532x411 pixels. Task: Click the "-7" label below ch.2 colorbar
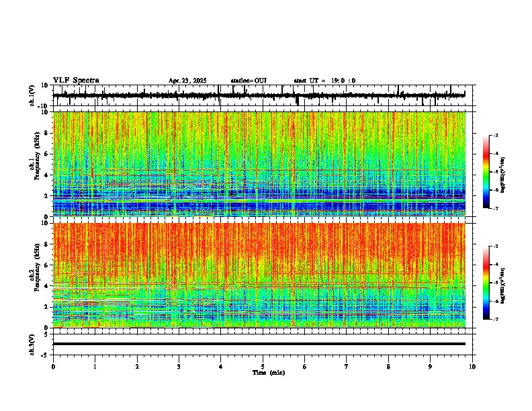pyautogui.click(x=495, y=319)
